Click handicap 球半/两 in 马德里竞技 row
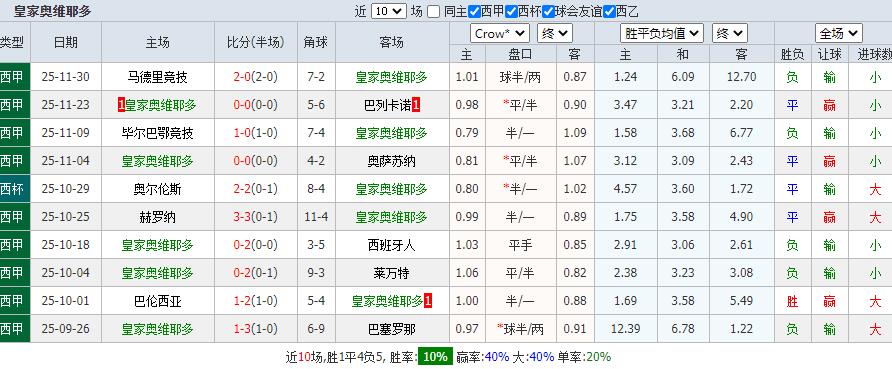This screenshot has width=892, height=369. click(520, 77)
